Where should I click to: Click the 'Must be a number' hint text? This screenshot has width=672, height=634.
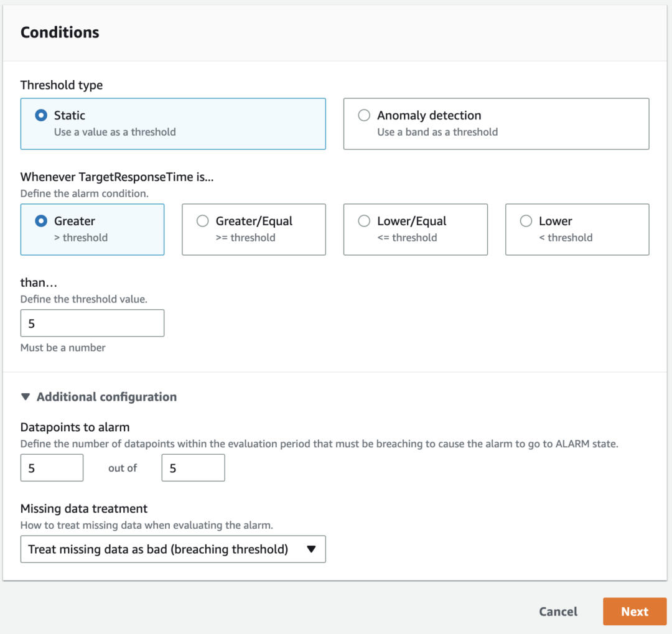[63, 347]
